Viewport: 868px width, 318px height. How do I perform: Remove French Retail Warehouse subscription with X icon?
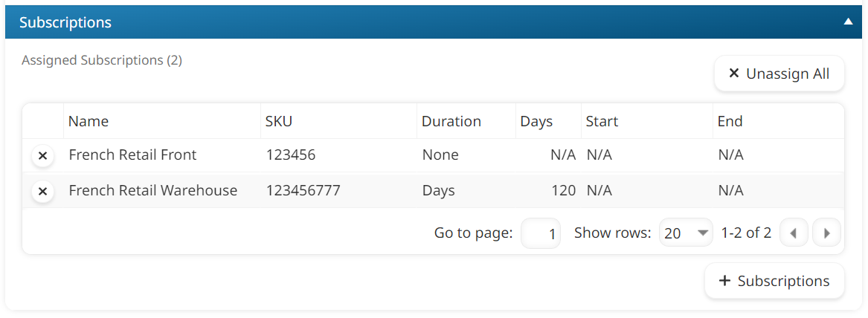coord(42,192)
